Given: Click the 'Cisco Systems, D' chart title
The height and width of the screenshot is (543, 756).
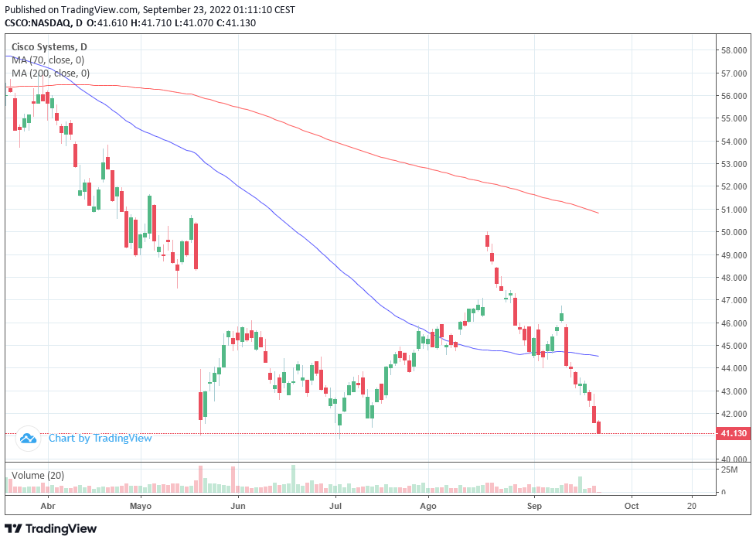Looking at the screenshot, I should [49, 47].
